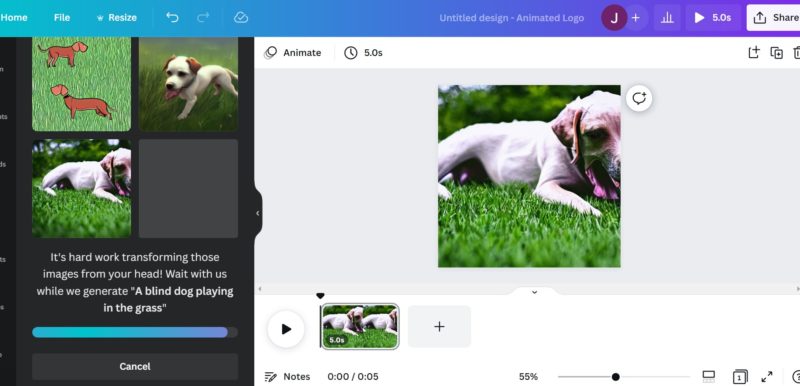This screenshot has height=386, width=800.
Task: Click the undo arrow icon
Action: tap(172, 17)
